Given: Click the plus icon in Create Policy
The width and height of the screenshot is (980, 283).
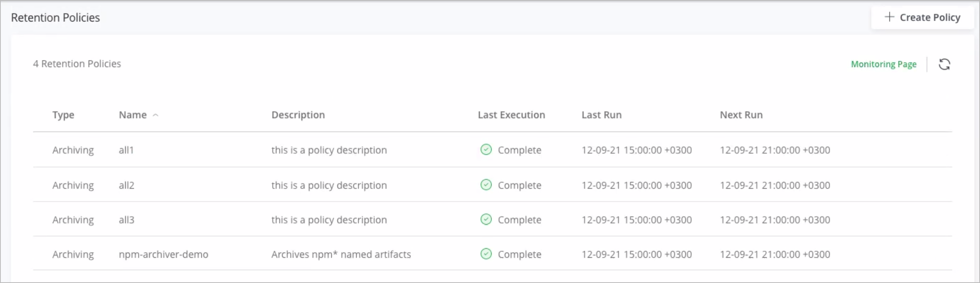Looking at the screenshot, I should click(889, 17).
